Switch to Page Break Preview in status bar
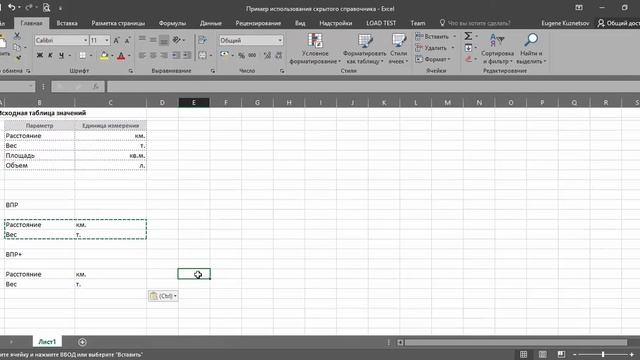The image size is (640, 360). click(561, 354)
